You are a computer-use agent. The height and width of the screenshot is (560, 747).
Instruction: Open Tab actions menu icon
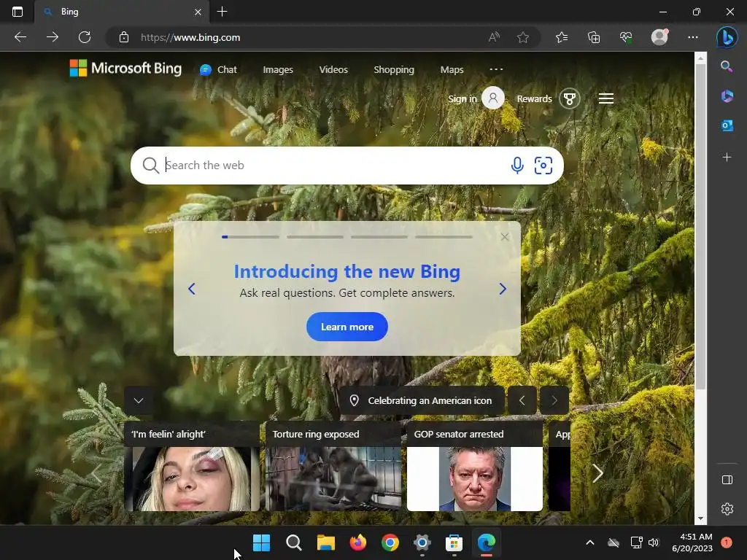(x=18, y=12)
